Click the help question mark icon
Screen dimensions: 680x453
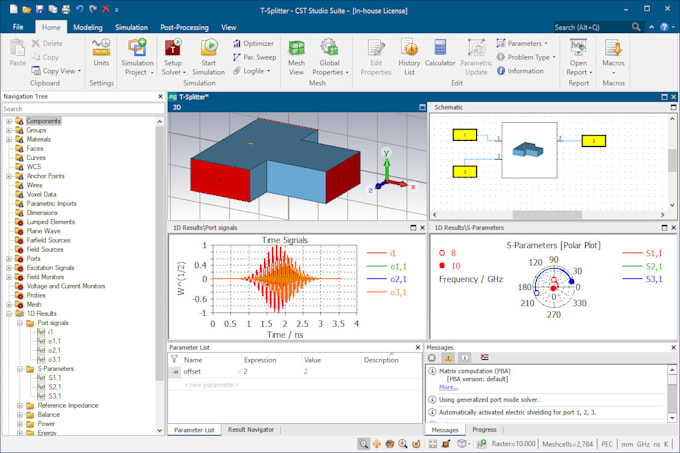point(664,27)
